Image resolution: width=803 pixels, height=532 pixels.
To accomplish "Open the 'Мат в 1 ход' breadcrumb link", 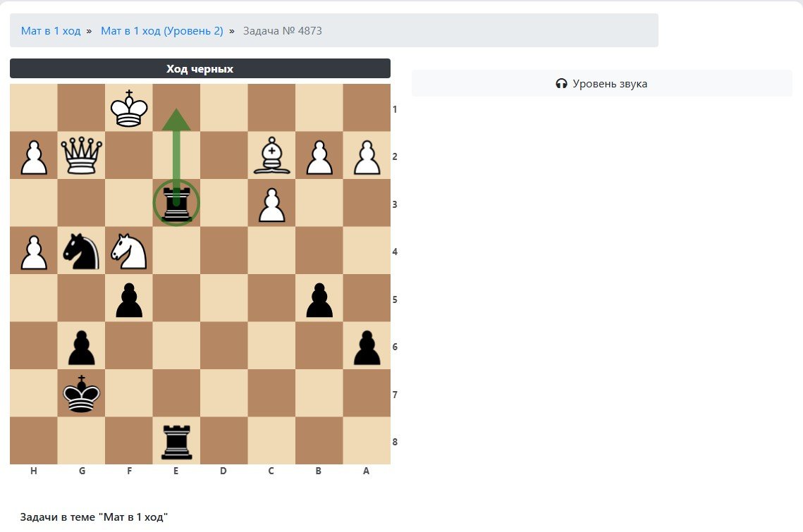I will pos(51,31).
